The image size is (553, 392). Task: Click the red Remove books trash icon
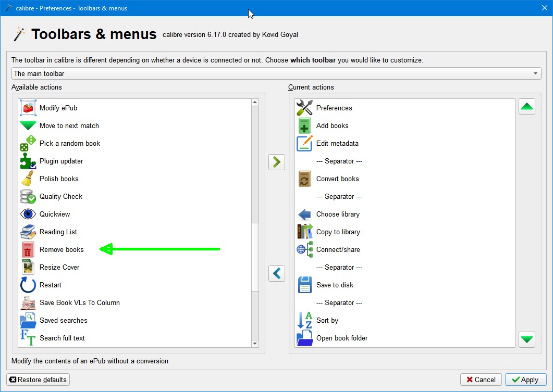(28, 249)
